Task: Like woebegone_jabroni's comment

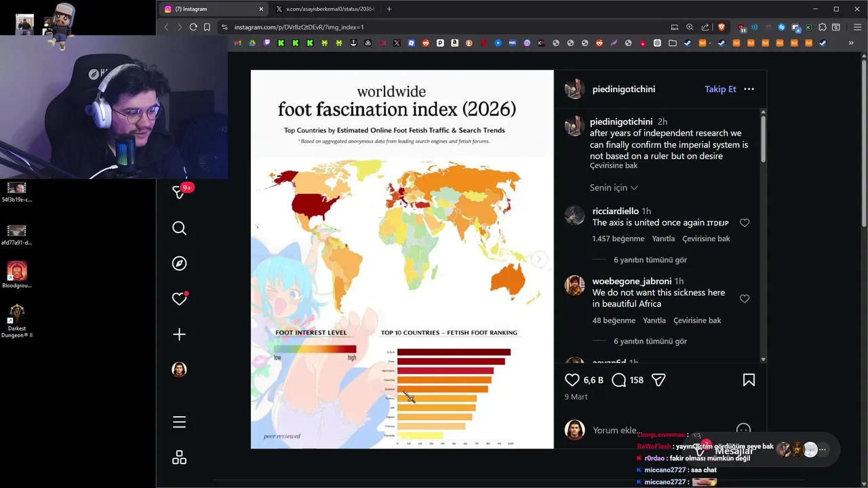Action: pyautogui.click(x=745, y=299)
